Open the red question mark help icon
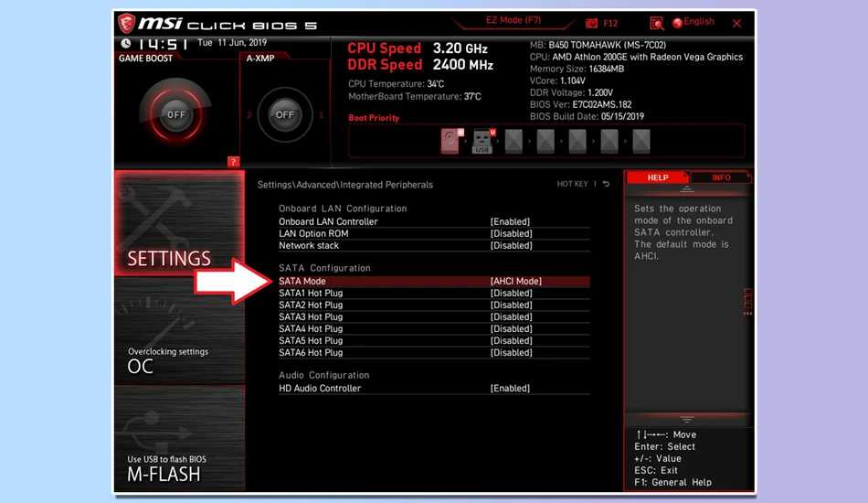This screenshot has height=503, width=868. (233, 162)
